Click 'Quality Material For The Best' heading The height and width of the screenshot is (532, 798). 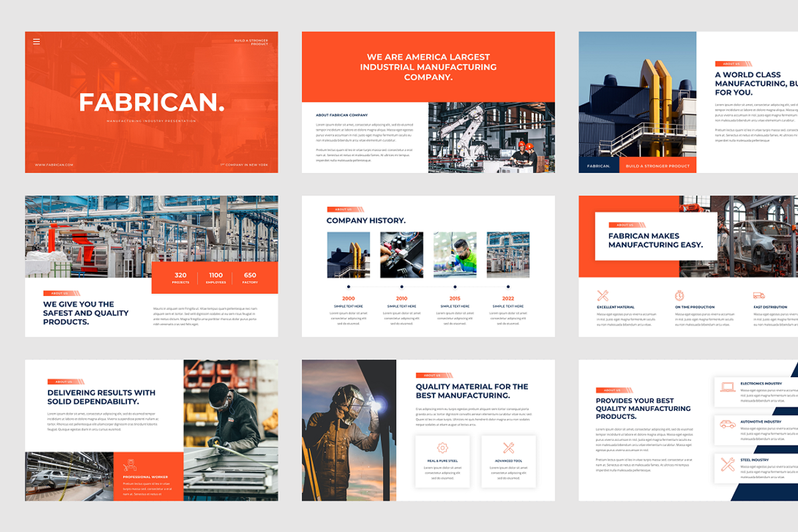tap(471, 390)
